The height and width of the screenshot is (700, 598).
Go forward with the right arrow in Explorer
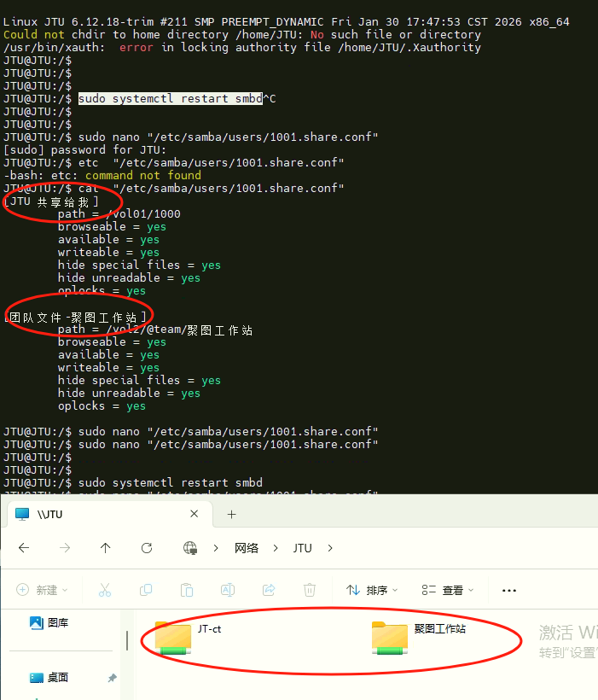pos(65,548)
